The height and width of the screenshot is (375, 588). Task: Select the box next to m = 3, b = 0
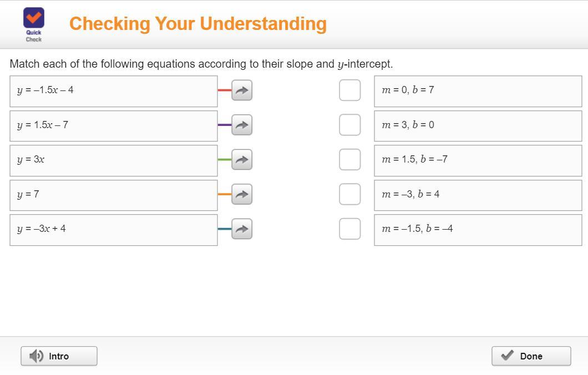pos(349,125)
